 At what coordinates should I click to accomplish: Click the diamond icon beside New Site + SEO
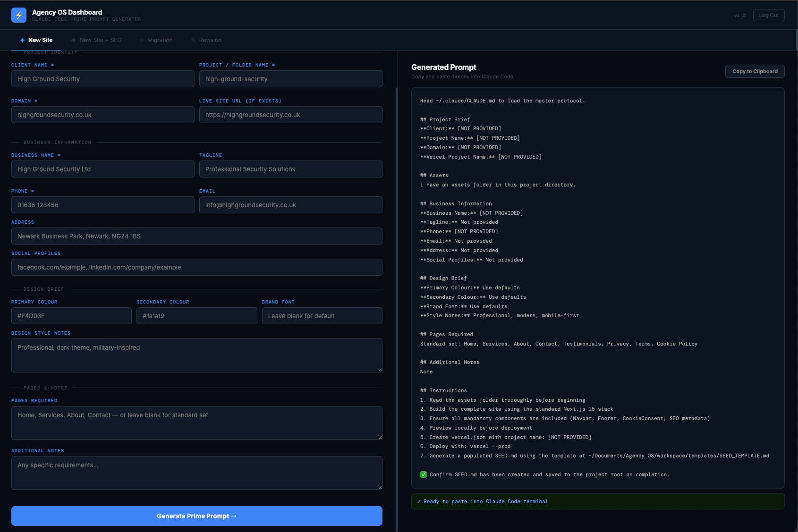point(73,40)
